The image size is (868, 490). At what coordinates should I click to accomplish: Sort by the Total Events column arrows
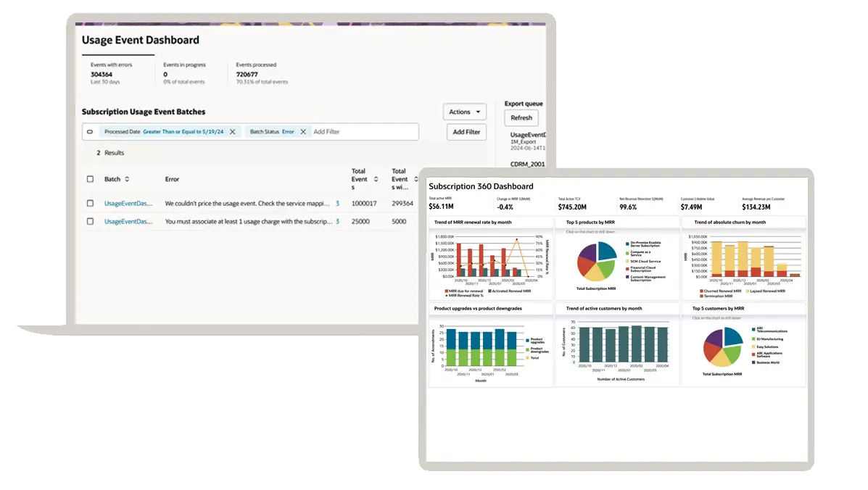pos(376,179)
